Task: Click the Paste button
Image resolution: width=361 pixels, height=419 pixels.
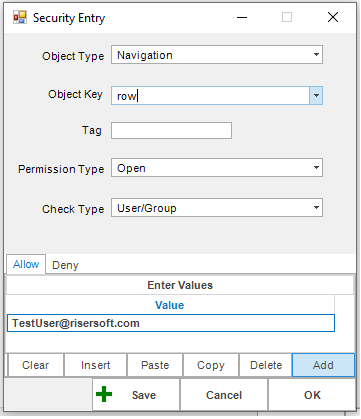Action: click(x=155, y=365)
